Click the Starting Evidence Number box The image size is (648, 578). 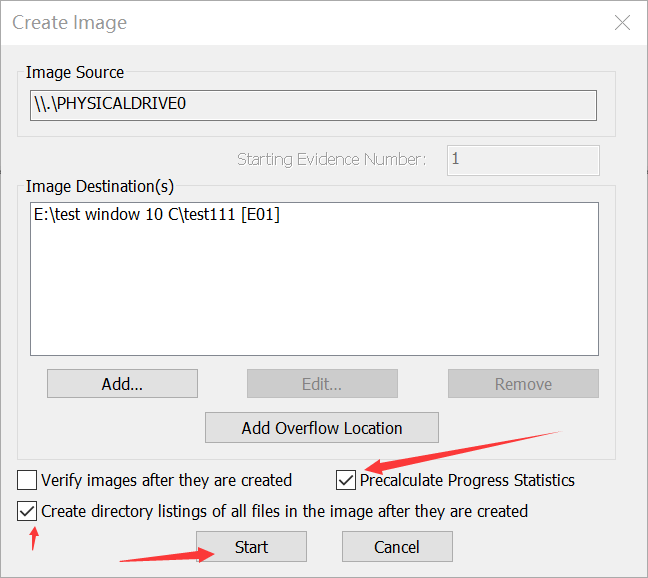523,159
